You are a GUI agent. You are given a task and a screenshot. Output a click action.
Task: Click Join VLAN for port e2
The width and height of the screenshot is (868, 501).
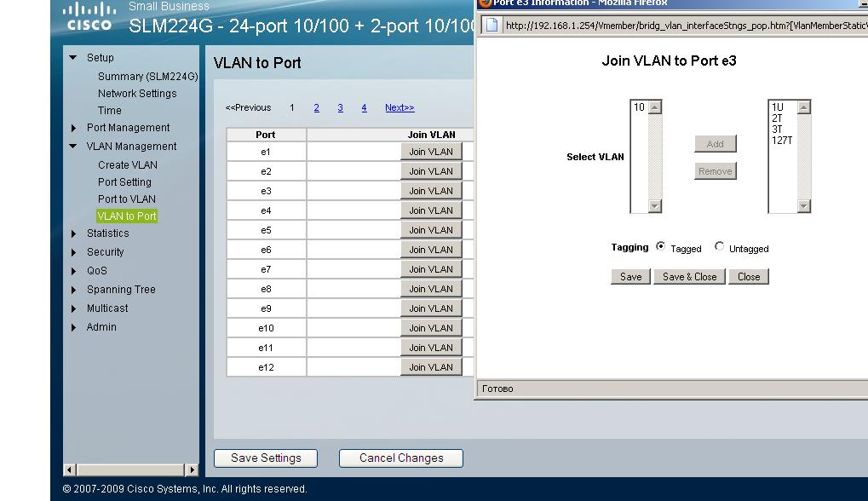431,171
